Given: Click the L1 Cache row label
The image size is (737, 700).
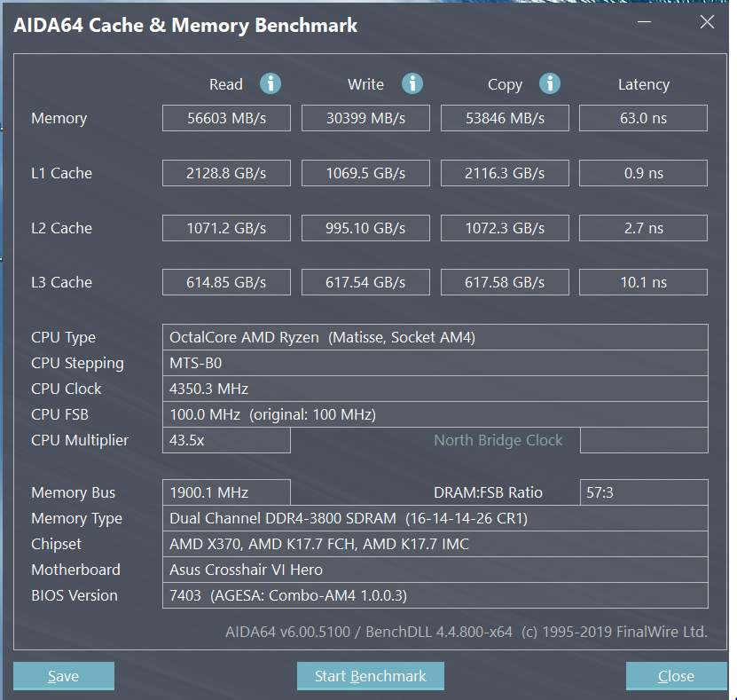Looking at the screenshot, I should pos(61,173).
